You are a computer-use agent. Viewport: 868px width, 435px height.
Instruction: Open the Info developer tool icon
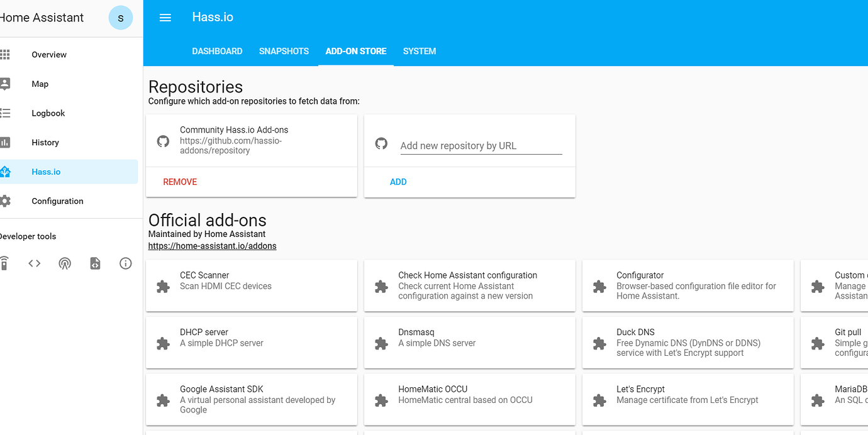pos(126,263)
